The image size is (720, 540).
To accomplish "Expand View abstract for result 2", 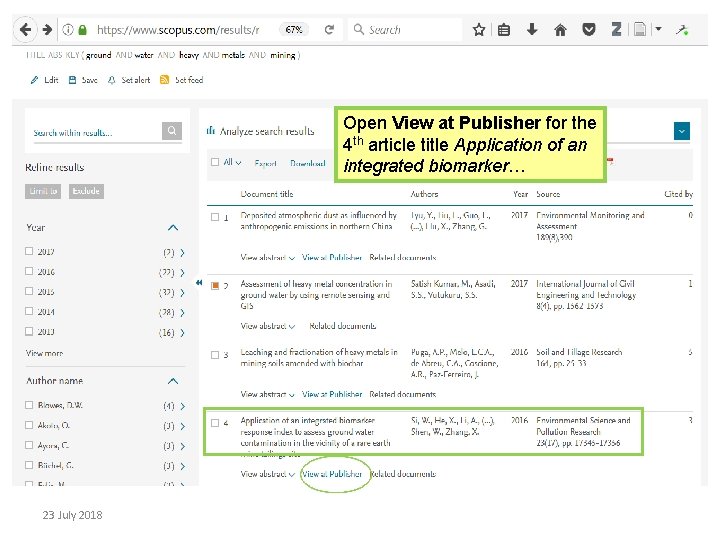I will coord(268,326).
